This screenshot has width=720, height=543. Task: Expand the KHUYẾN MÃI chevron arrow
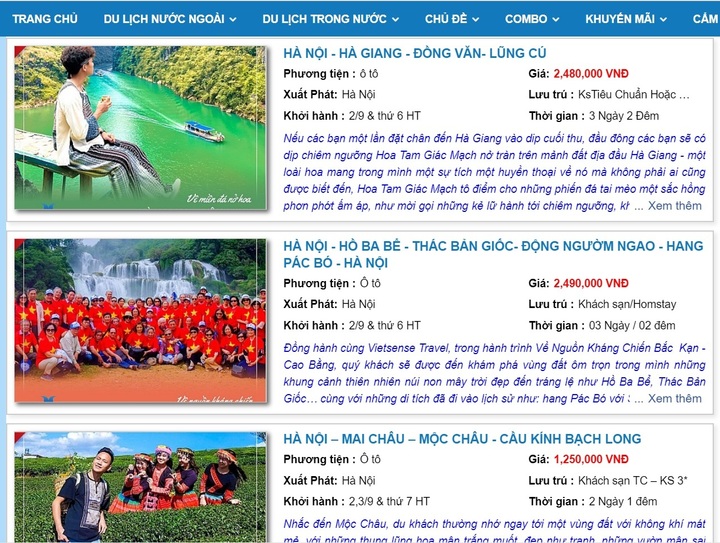coord(663,19)
